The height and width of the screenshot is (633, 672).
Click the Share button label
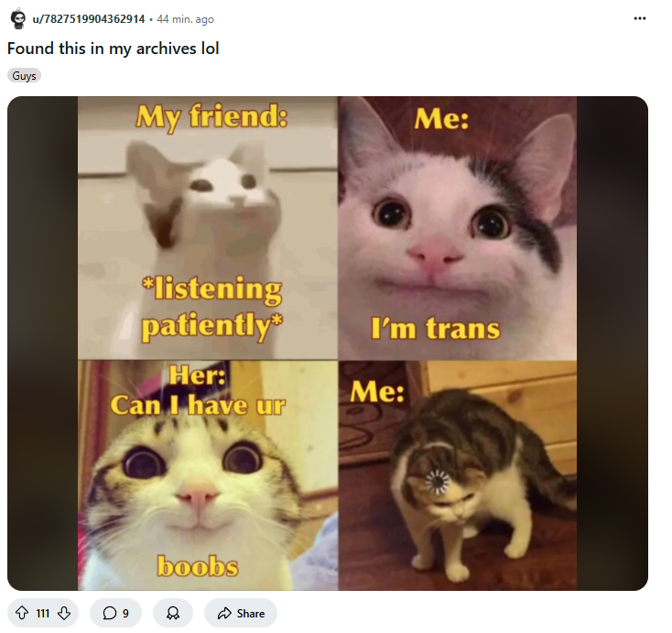coord(251,613)
